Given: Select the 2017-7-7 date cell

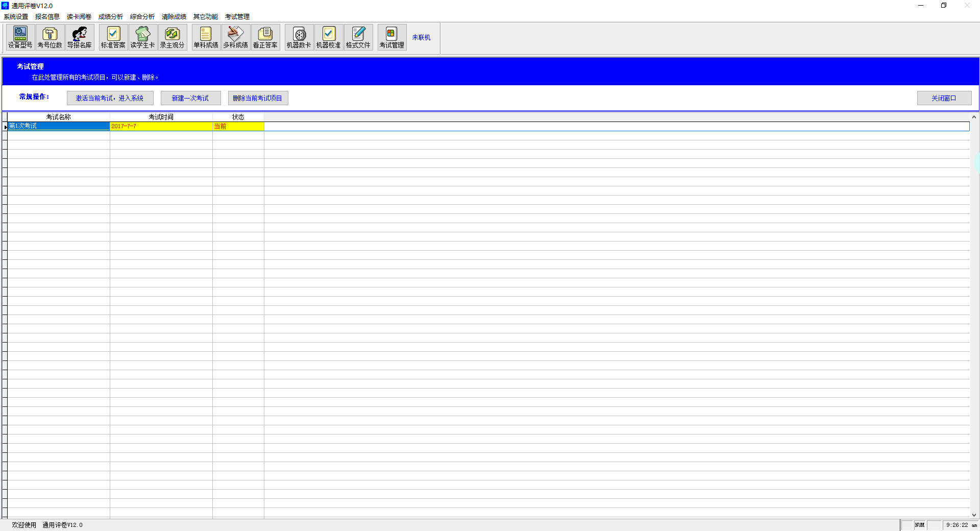Looking at the screenshot, I should [161, 126].
